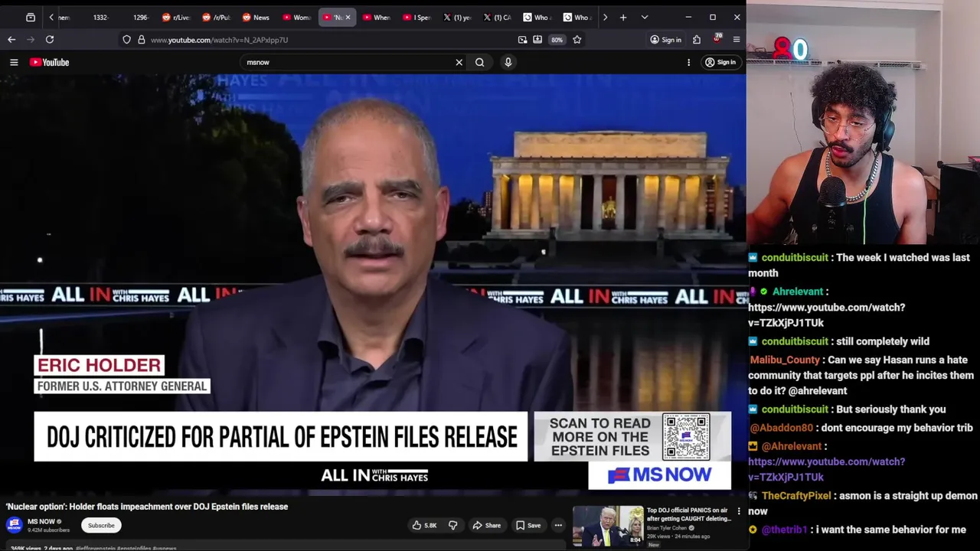This screenshot has width=980, height=551.
Task: Click the '1296-' browser tab
Action: click(141, 17)
